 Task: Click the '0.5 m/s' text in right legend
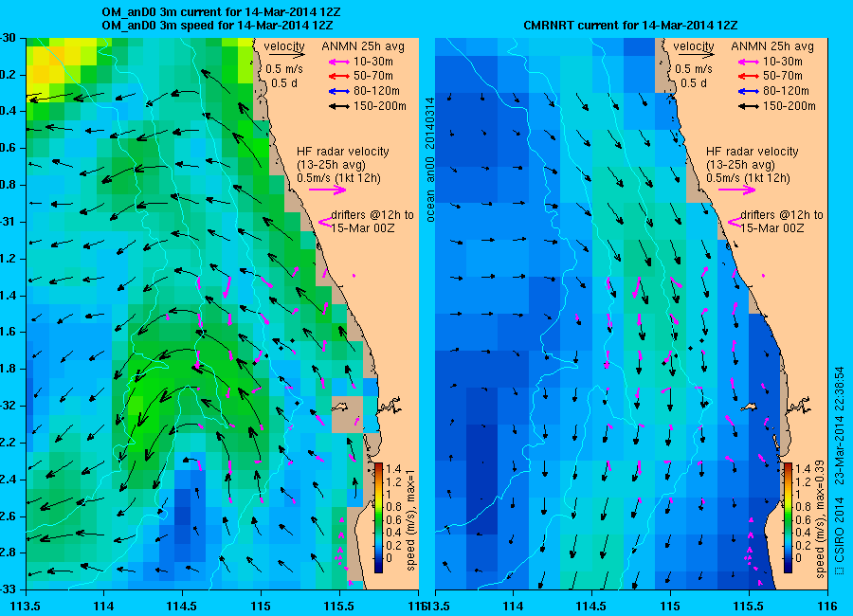click(694, 69)
